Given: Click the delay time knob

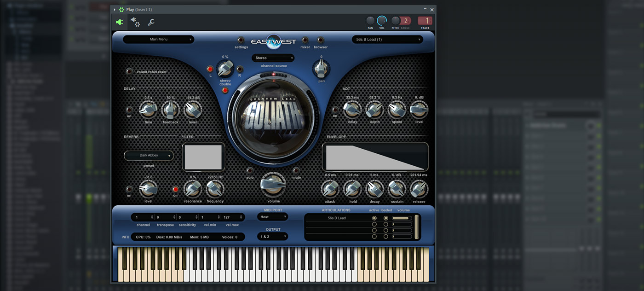Looking at the screenshot, I should tap(148, 110).
